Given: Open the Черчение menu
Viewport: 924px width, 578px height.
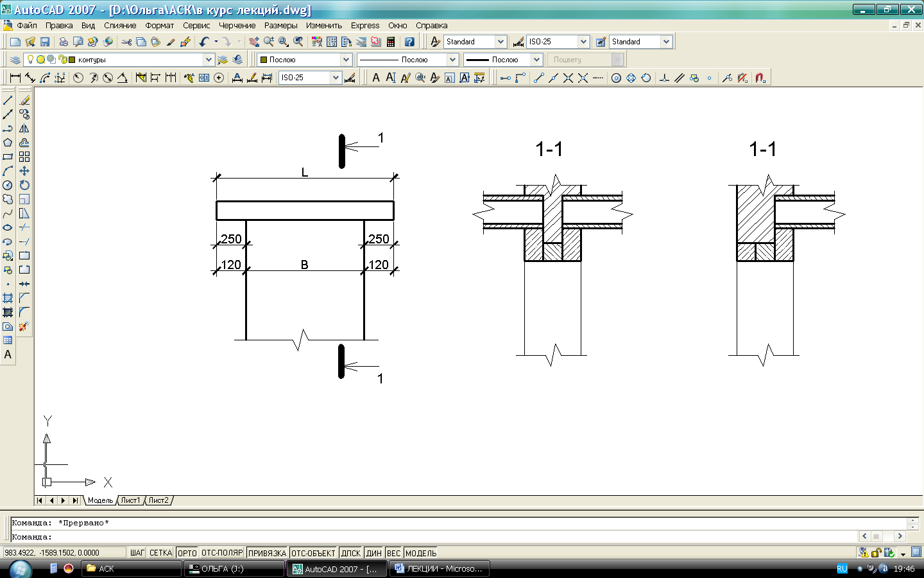Looking at the screenshot, I should (x=237, y=26).
